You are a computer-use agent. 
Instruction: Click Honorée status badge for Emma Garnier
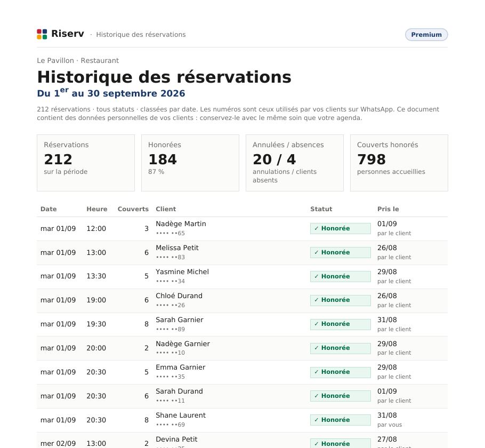pyautogui.click(x=340, y=372)
